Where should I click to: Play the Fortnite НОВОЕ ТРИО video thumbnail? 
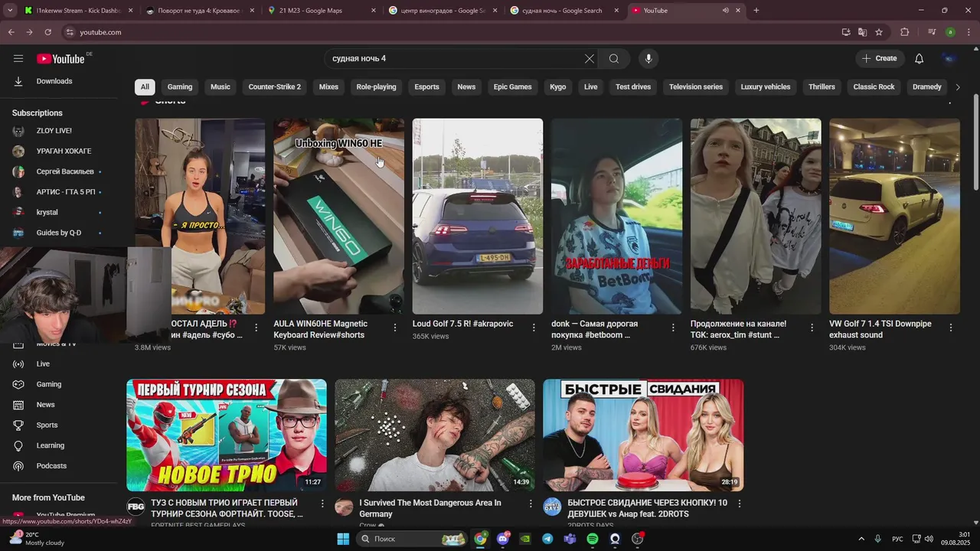(x=227, y=435)
